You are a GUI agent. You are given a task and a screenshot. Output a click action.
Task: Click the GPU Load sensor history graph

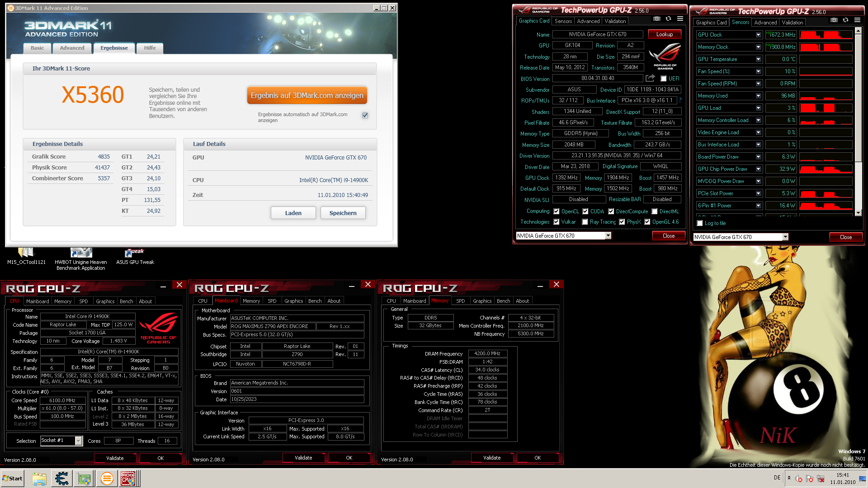point(826,108)
